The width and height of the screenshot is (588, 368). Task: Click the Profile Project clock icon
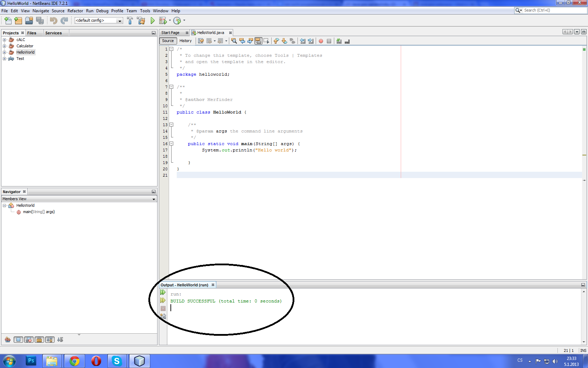(177, 21)
